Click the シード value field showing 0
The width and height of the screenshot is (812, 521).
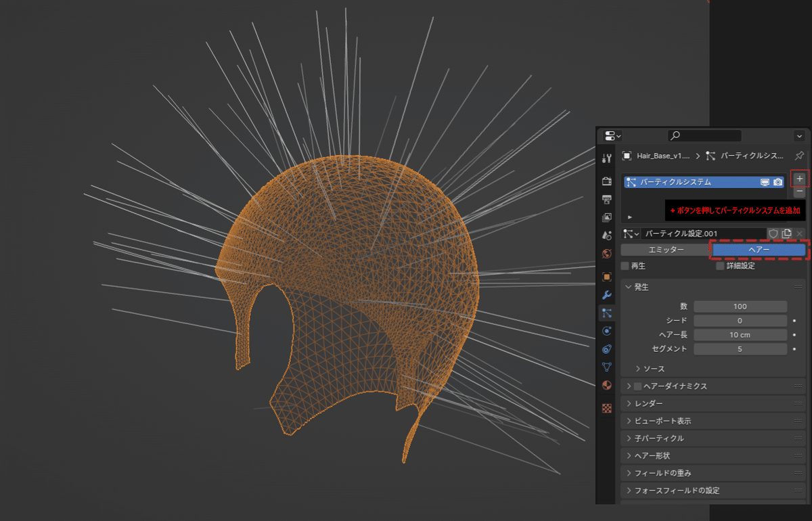pos(740,321)
